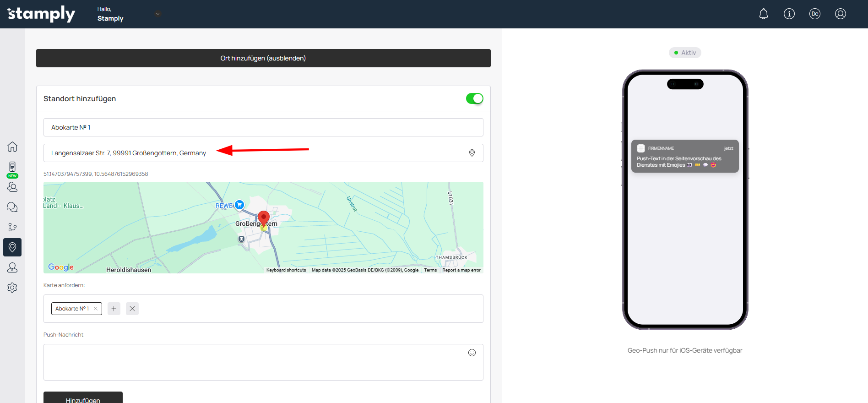Select the location pin icon in sidebar
The width and height of the screenshot is (868, 403).
click(x=12, y=247)
